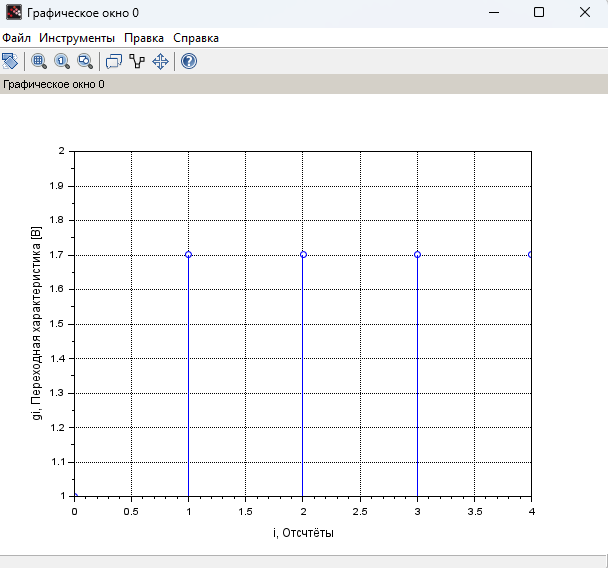Screen dimensions: 608x568
Task: Maximize the graphic window
Action: click(x=539, y=12)
